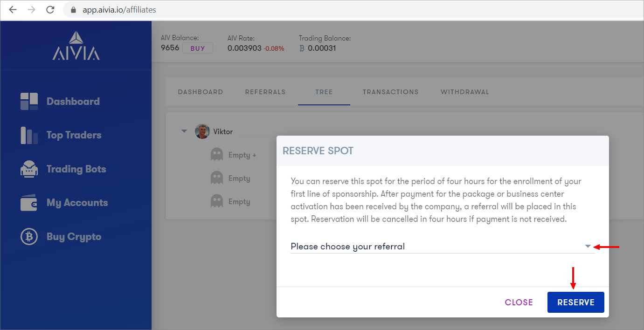644x330 pixels.
Task: Click the bitcoin symbol beside Trading Balance
Action: click(302, 48)
